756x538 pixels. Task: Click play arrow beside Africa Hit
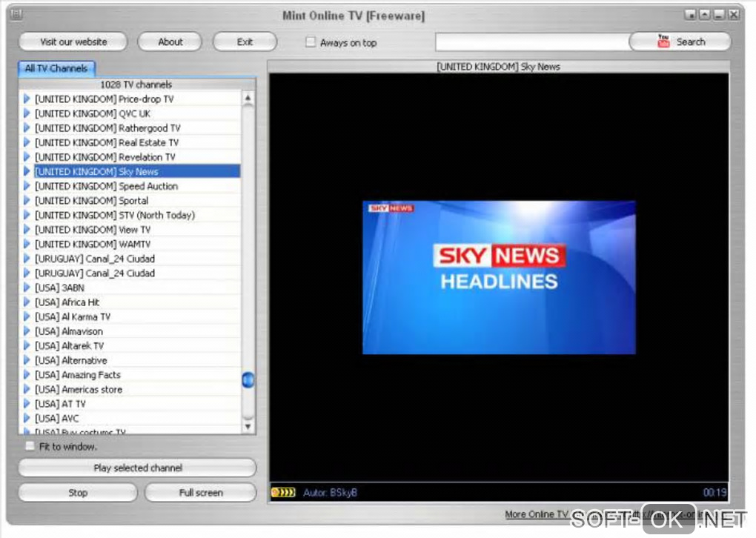pyautogui.click(x=27, y=302)
